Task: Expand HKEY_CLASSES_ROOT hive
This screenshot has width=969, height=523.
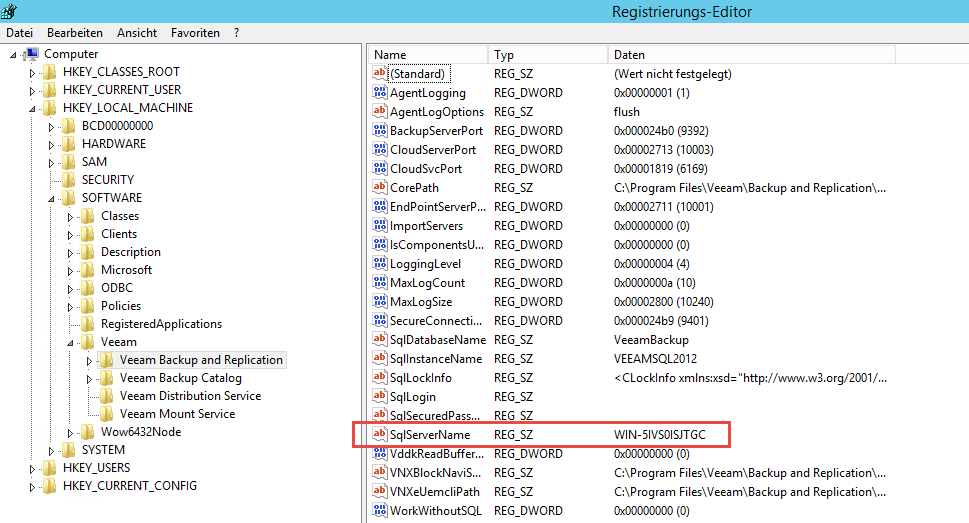Action: tap(32, 73)
